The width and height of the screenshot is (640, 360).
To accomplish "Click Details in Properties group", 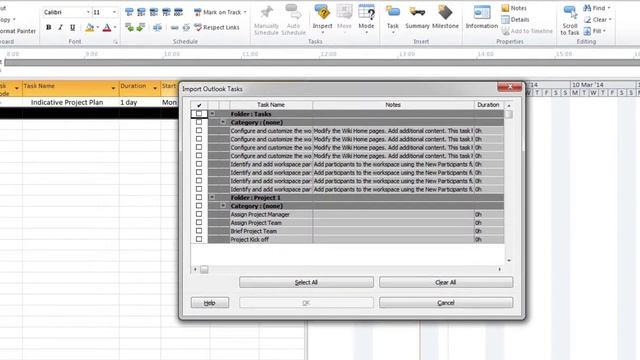I will click(x=515, y=19).
